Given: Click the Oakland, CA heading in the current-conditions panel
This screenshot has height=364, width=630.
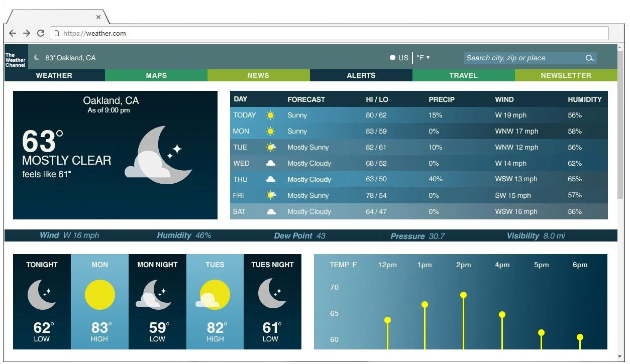Looking at the screenshot, I should tap(111, 100).
